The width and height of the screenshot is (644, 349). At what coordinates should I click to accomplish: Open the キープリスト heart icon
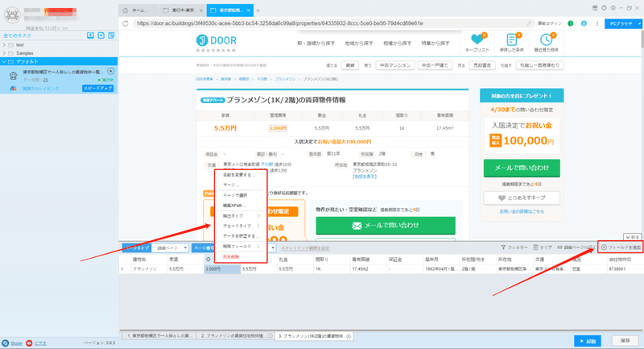pos(477,39)
